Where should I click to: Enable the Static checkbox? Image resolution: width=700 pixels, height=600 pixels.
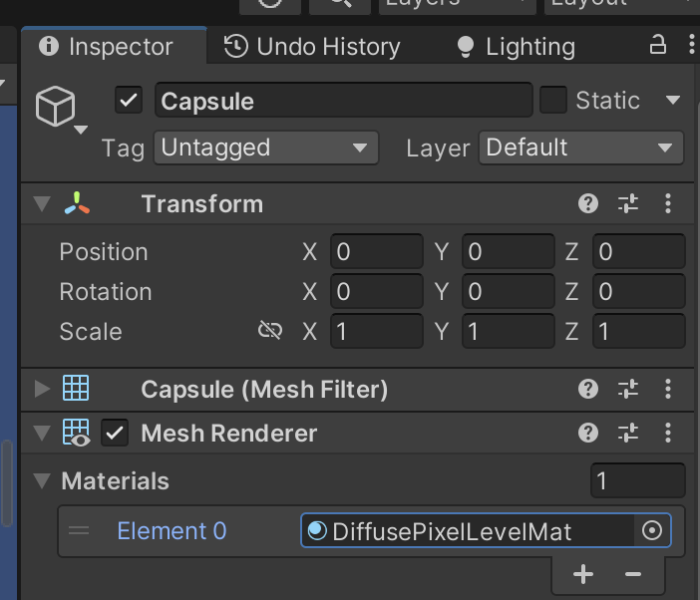(x=553, y=100)
